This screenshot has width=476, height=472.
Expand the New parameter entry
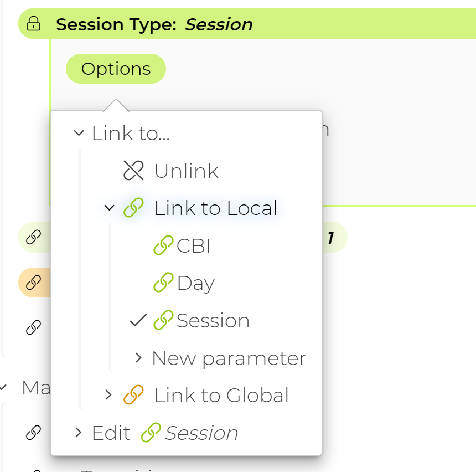pos(138,358)
